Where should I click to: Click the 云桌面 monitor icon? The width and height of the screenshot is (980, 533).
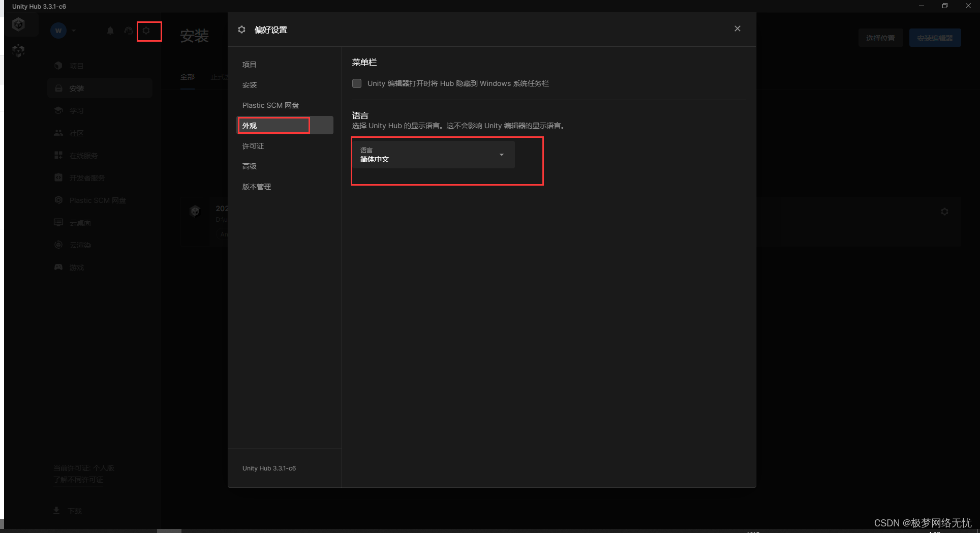[58, 222]
